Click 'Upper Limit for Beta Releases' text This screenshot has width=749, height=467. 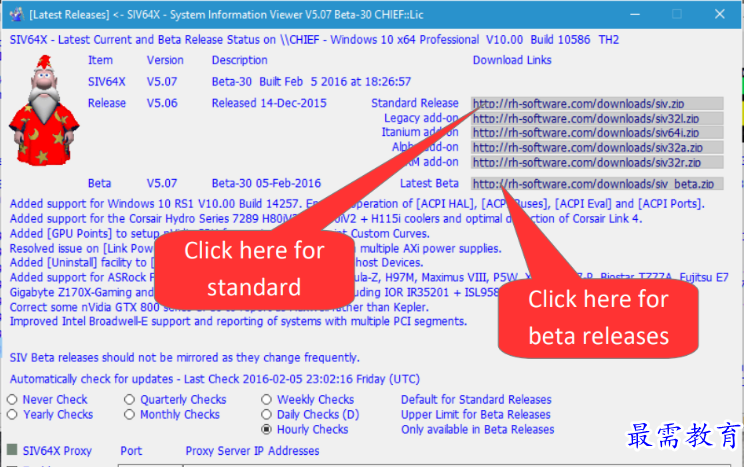tap(475, 414)
